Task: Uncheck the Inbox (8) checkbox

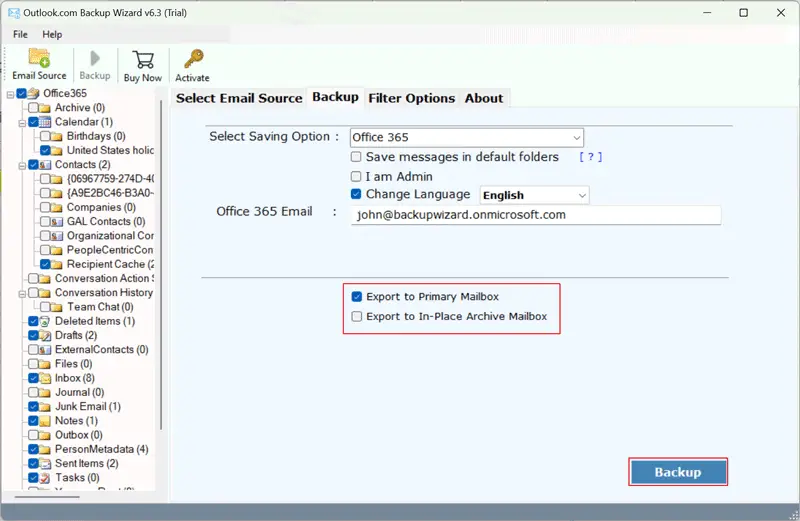Action: (33, 378)
